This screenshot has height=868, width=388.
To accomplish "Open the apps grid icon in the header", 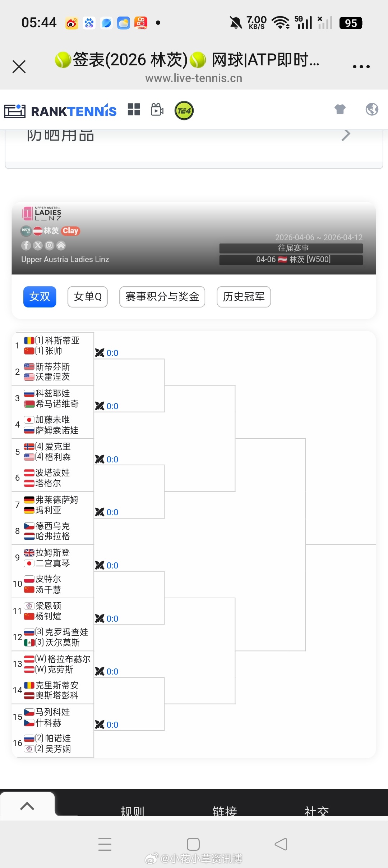I will (x=134, y=110).
